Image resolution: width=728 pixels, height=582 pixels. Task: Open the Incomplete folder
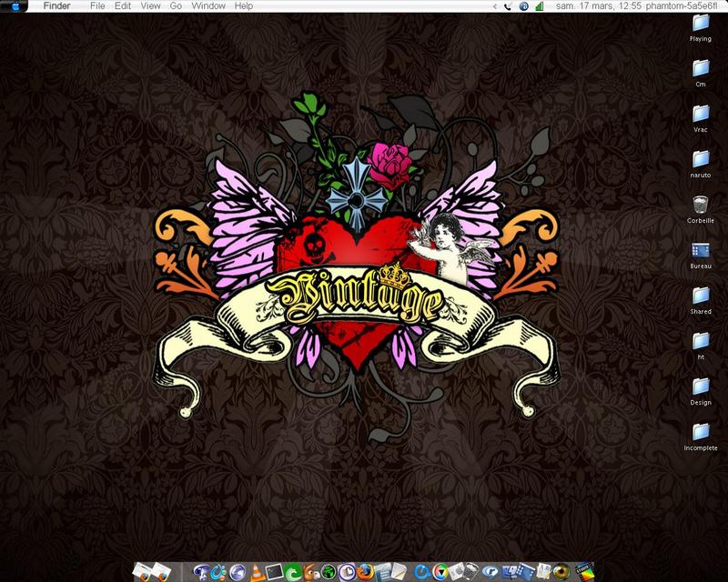(x=700, y=433)
